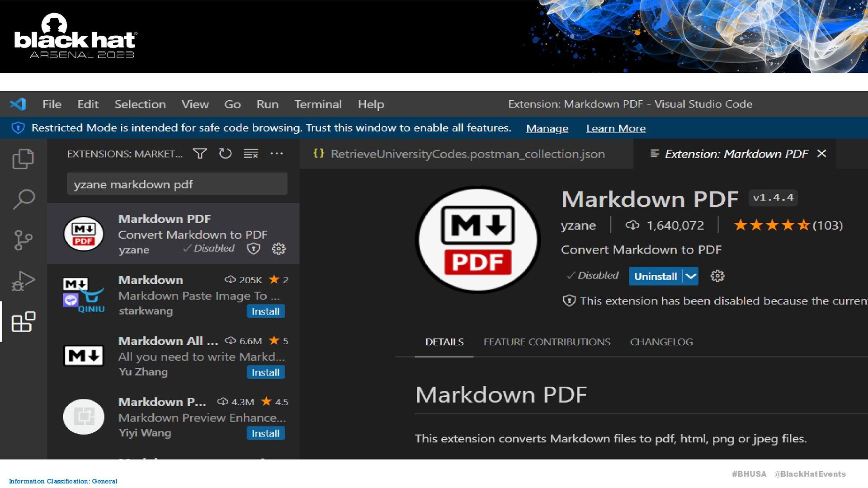Open the Edit menu
The width and height of the screenshot is (868, 488).
[88, 104]
